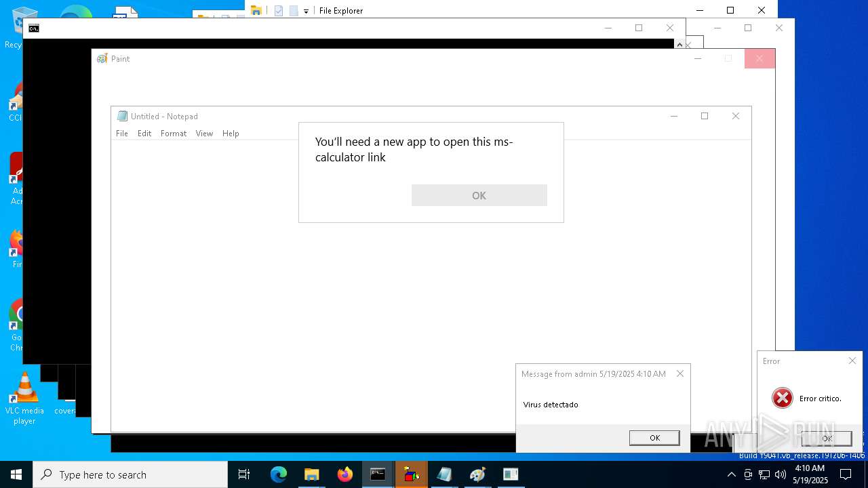The height and width of the screenshot is (488, 868).
Task: Open the Notepad Edit menu
Action: click(144, 134)
